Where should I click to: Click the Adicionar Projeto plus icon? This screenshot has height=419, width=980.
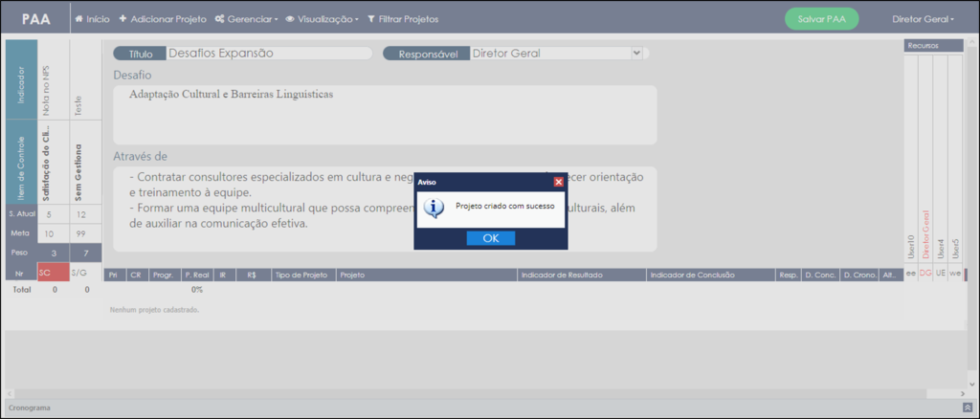(x=122, y=19)
